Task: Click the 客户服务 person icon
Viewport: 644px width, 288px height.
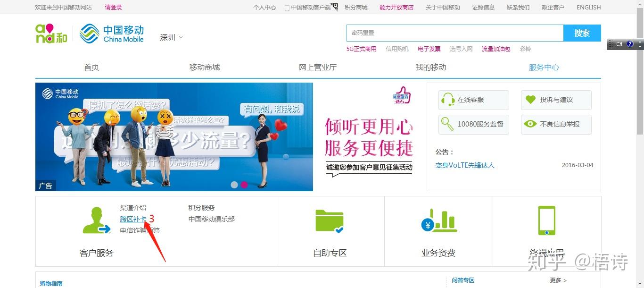Action: (96, 220)
